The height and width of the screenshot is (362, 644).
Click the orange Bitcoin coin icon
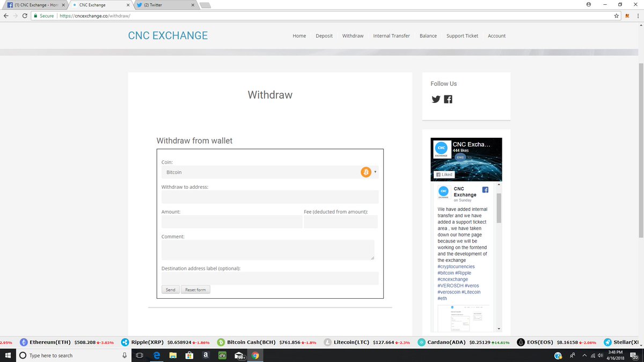366,172
